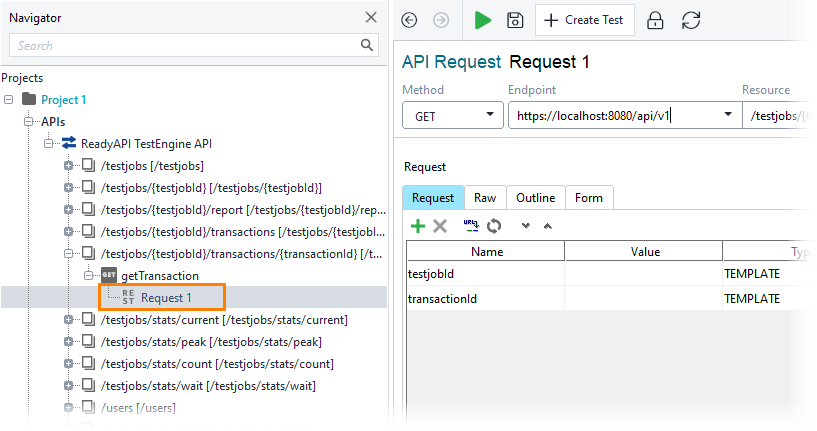Close the Navigator panel
Screen dimensions: 817x431
click(371, 17)
